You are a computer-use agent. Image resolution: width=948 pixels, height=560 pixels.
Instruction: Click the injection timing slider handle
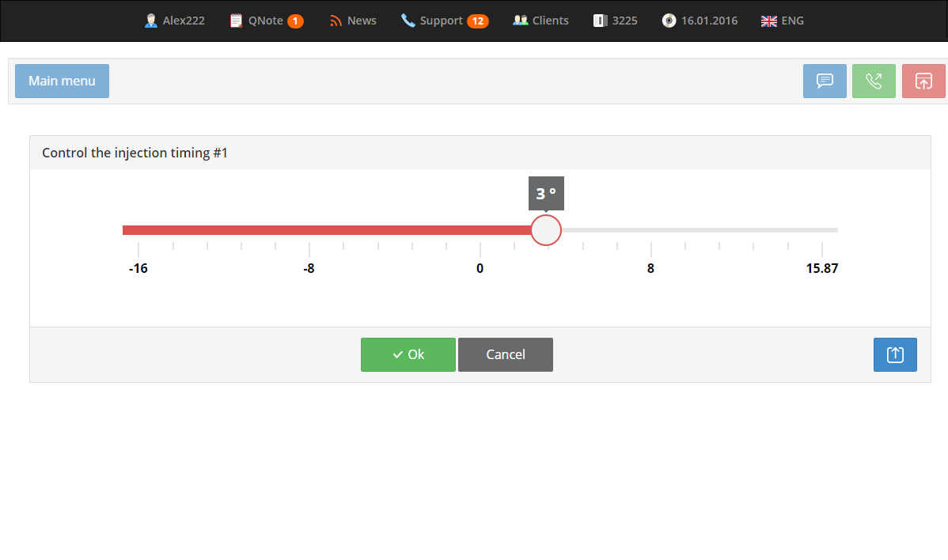point(545,230)
